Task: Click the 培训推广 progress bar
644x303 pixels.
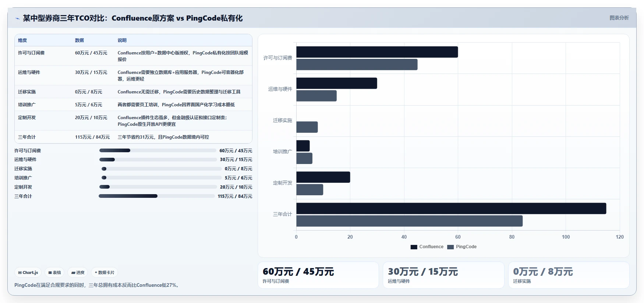Action: point(162,178)
